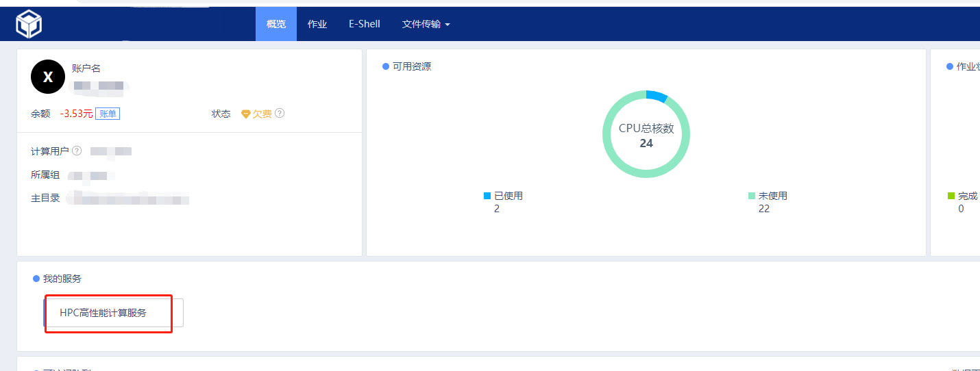This screenshot has width=980, height=371.
Task: Click the blue dot beside 可用资源
Action: coord(386,67)
